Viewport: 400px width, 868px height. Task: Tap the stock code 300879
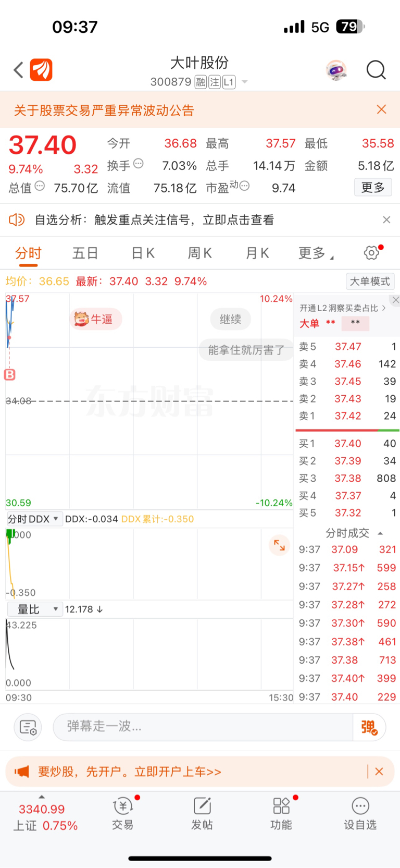point(171,82)
